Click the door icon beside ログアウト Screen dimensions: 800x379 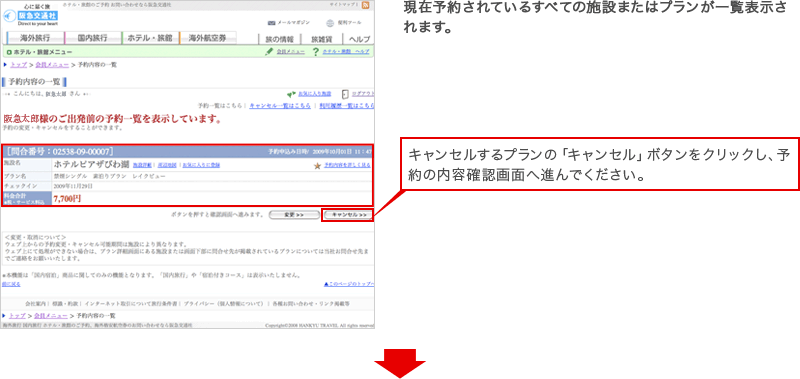(x=345, y=94)
